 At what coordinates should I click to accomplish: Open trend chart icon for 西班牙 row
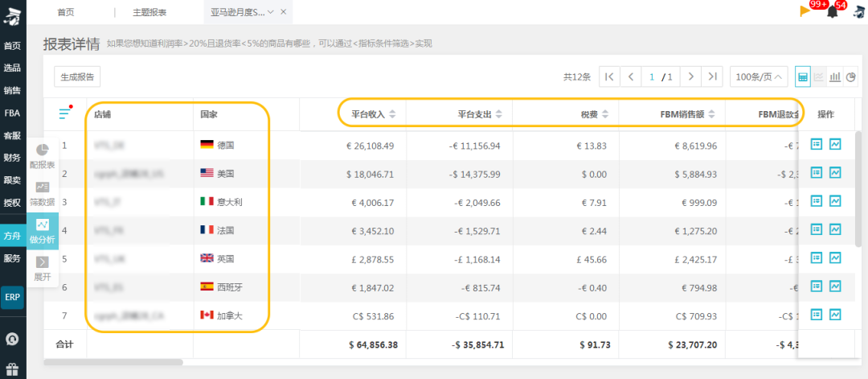[x=835, y=286]
